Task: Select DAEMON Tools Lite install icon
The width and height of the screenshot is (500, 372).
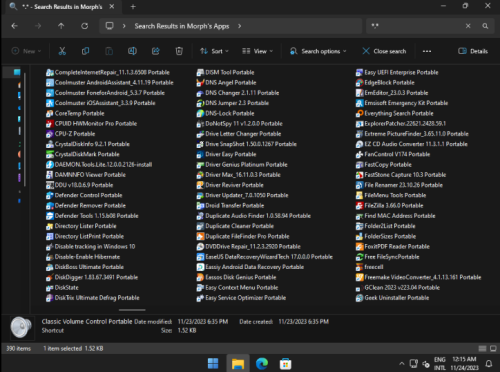Action: tap(50, 165)
